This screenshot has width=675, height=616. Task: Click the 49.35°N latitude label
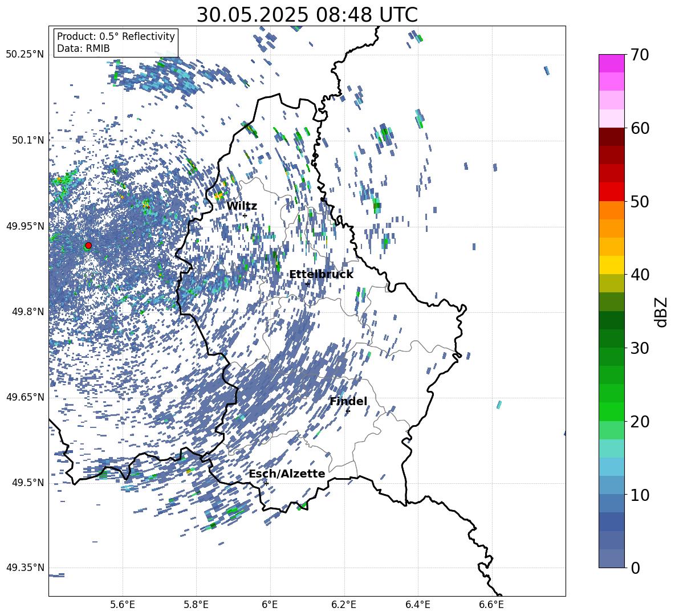coord(25,568)
